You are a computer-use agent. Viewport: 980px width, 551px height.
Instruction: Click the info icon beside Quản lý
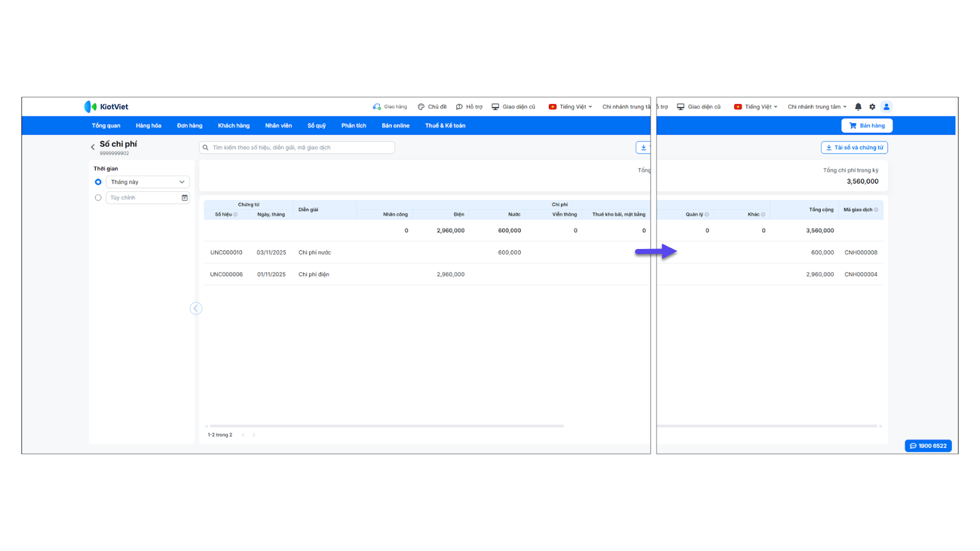click(x=707, y=214)
